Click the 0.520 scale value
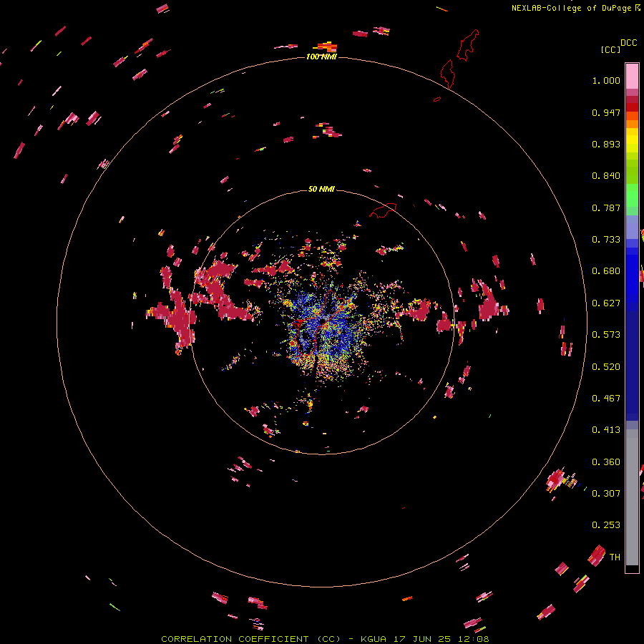 (606, 367)
